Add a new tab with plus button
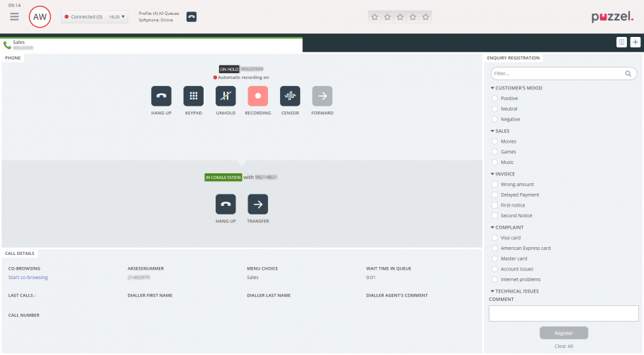Screen dimensions: 644x355 [635, 43]
